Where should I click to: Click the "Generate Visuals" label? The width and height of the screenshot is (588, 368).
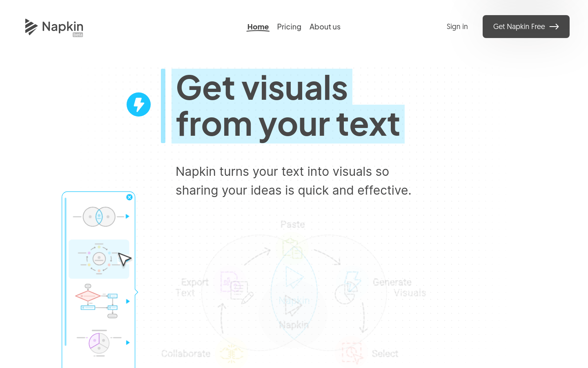[399, 287]
